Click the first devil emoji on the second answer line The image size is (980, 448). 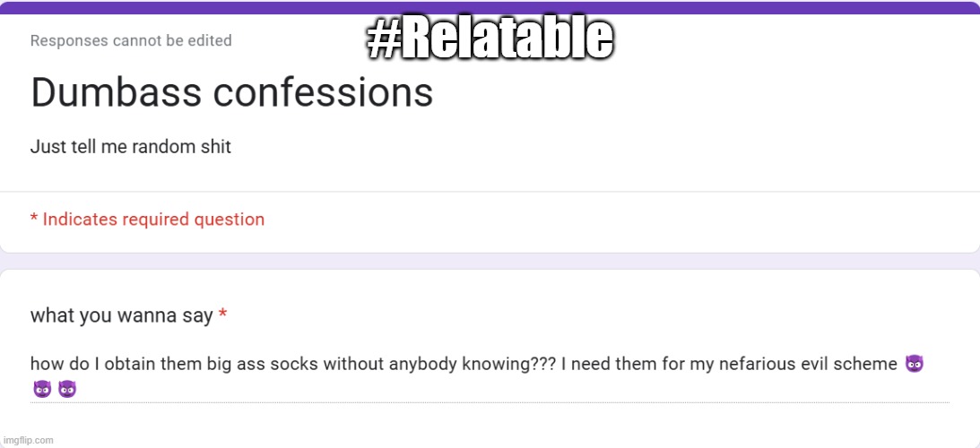tap(41, 389)
